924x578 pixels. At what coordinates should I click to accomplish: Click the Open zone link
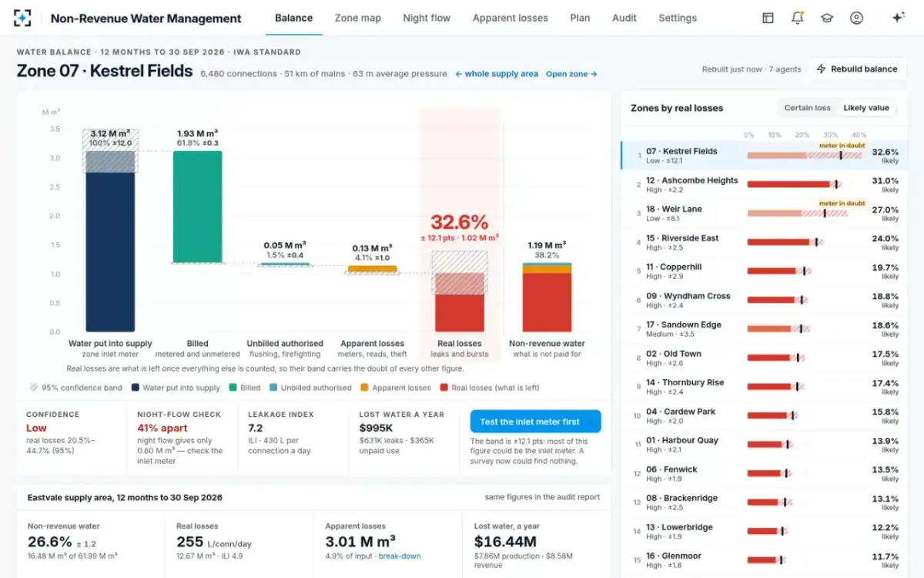pos(571,74)
